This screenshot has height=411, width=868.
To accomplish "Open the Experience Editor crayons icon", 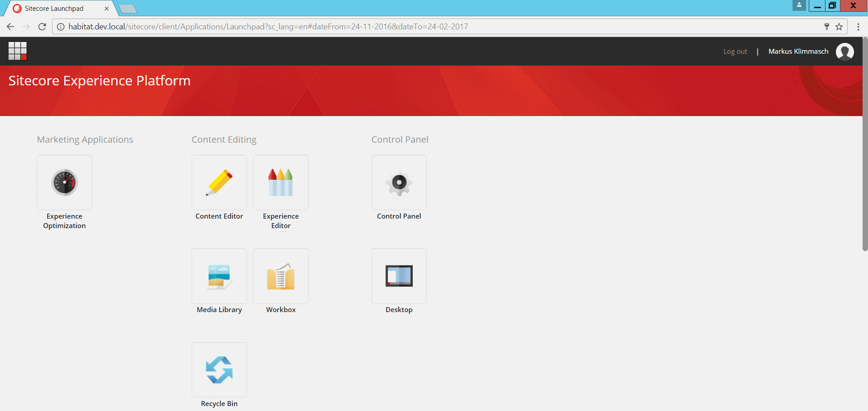I will pyautogui.click(x=281, y=182).
